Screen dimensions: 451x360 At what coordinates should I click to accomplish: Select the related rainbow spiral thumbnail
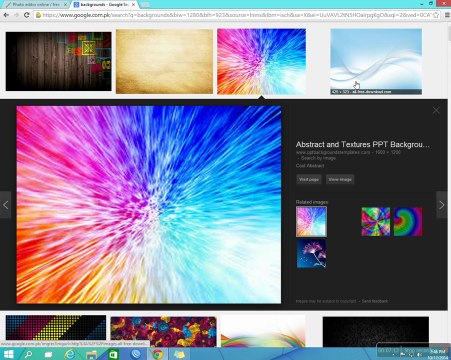pos(408,222)
